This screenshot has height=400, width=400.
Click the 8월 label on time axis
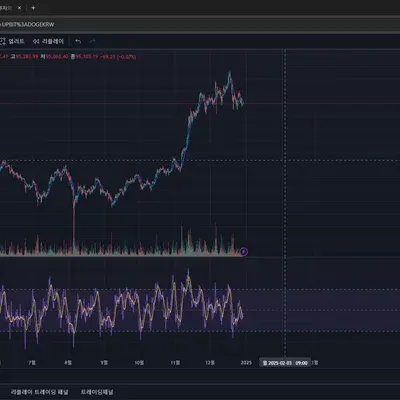point(68,363)
